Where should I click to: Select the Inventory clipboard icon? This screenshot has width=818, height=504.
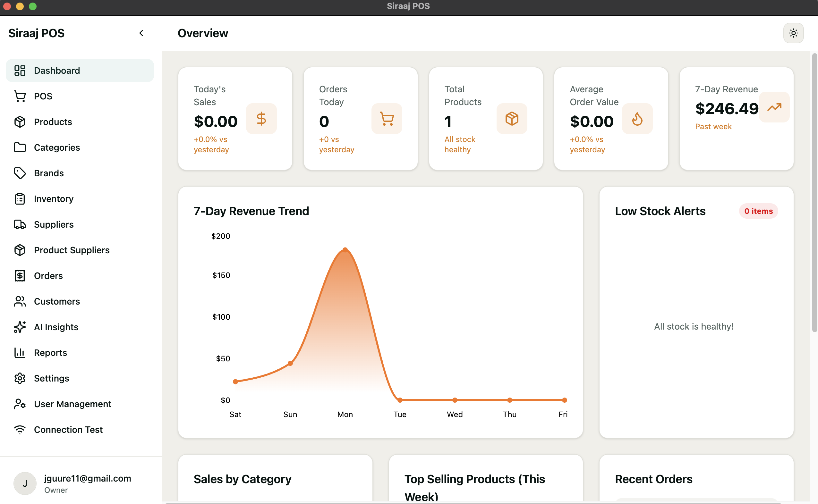coord(20,199)
